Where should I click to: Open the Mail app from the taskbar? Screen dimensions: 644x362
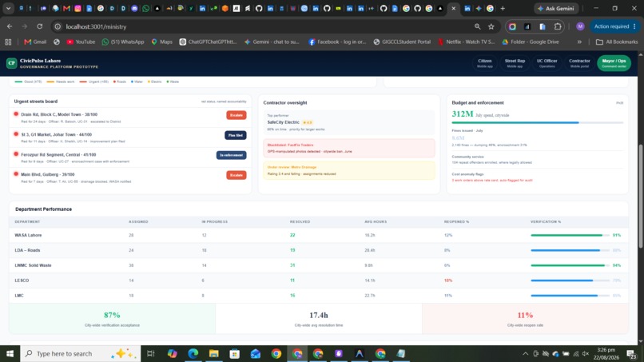pyautogui.click(x=256, y=353)
